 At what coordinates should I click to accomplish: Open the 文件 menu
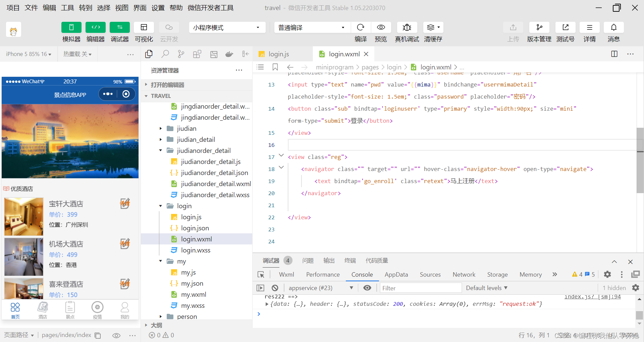pyautogui.click(x=31, y=8)
